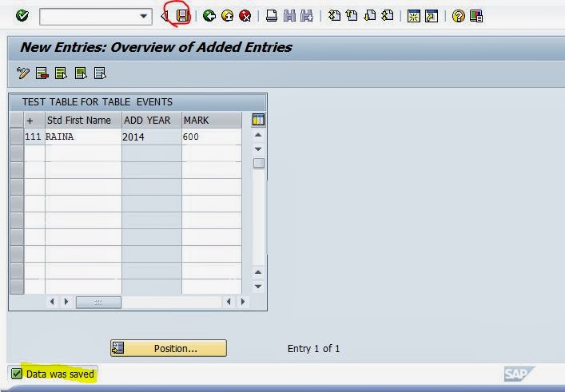This screenshot has height=392, width=565.
Task: Open Help with the question mark icon
Action: tap(459, 16)
